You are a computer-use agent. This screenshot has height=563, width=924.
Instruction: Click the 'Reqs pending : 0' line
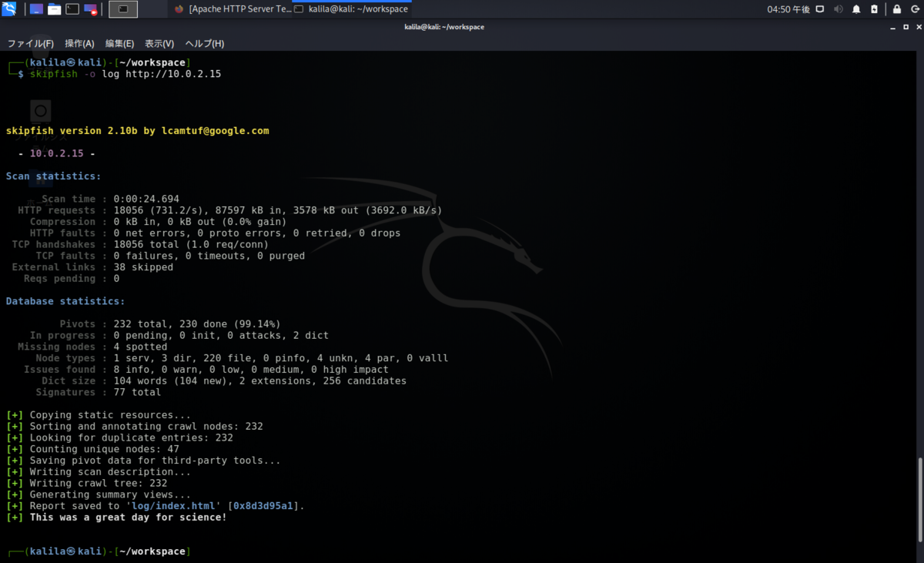coord(72,279)
